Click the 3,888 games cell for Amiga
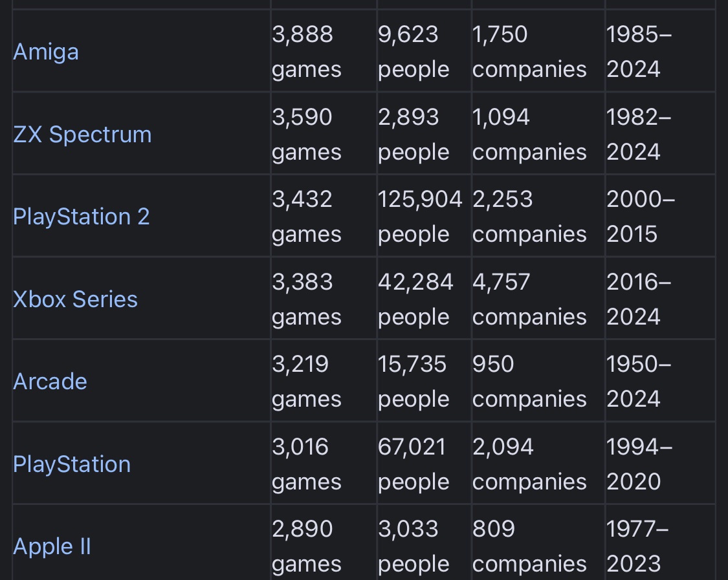The image size is (728, 580). tap(324, 51)
